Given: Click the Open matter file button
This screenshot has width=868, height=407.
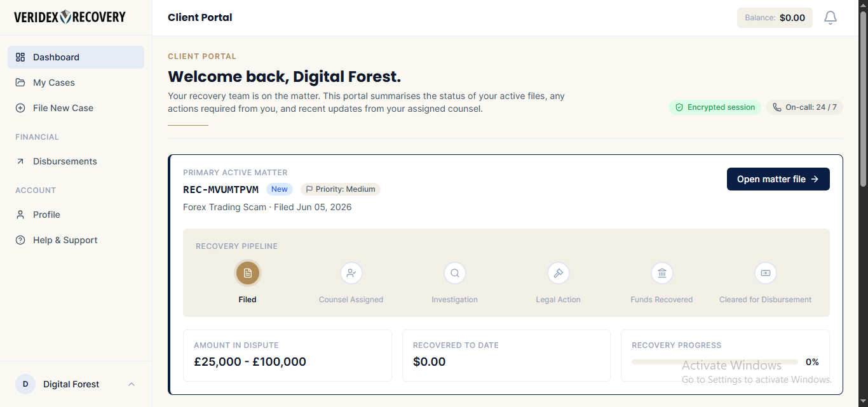Looking at the screenshot, I should point(778,179).
